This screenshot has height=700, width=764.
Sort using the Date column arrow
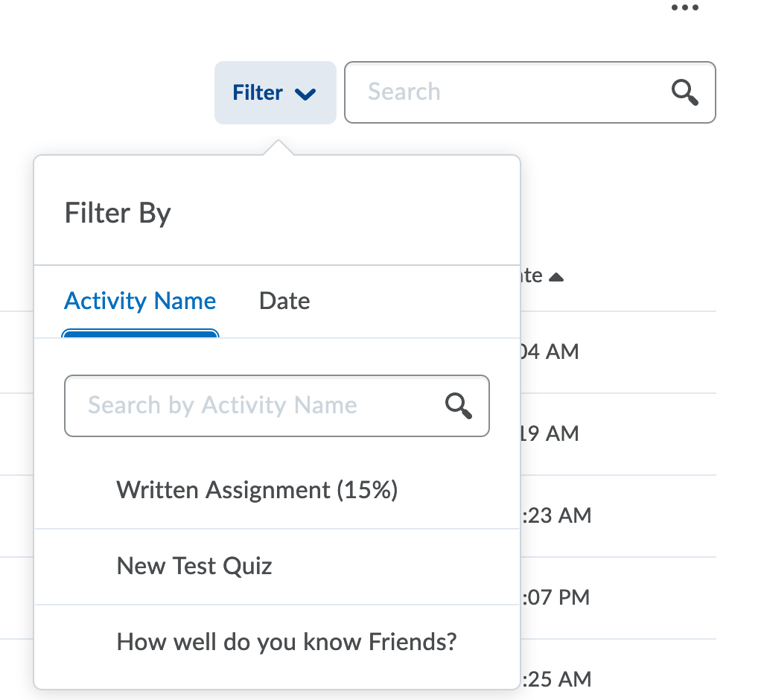tap(556, 277)
